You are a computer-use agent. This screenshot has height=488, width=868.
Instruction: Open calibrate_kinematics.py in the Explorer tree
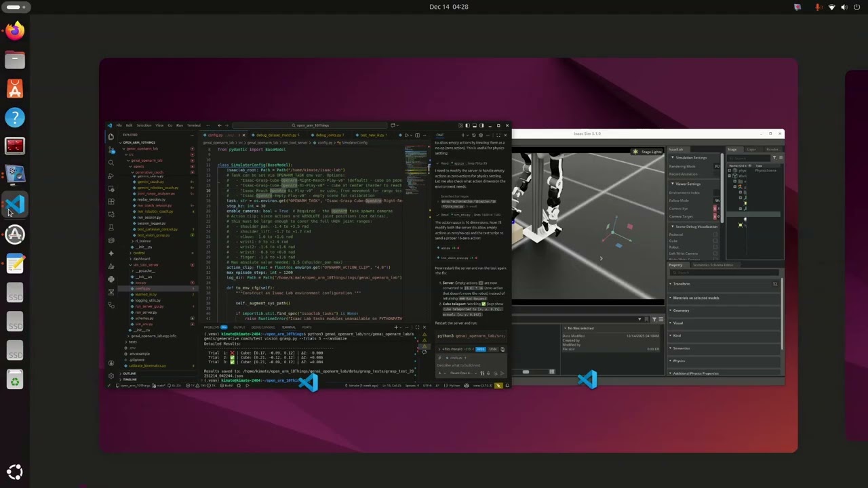point(147,366)
